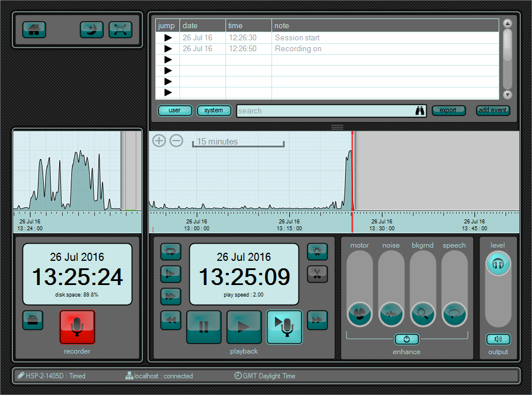Switch to night mode with moon icon
The image size is (532, 395).
coord(91,30)
